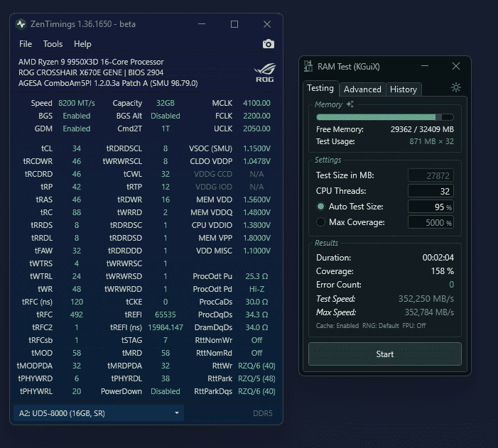Click the RAM Test app icon
498x448 pixels.
click(308, 66)
